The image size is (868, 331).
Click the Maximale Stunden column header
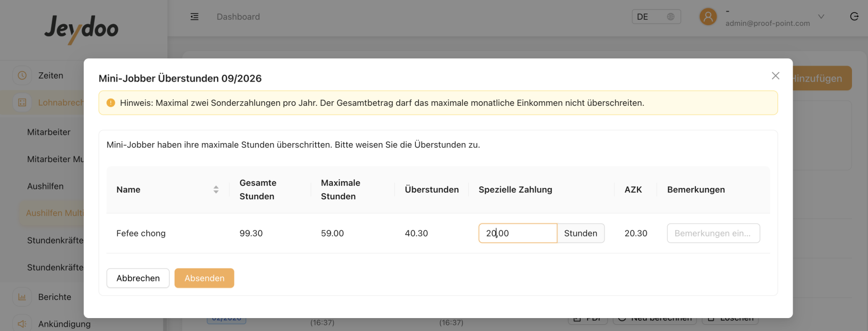pyautogui.click(x=340, y=190)
